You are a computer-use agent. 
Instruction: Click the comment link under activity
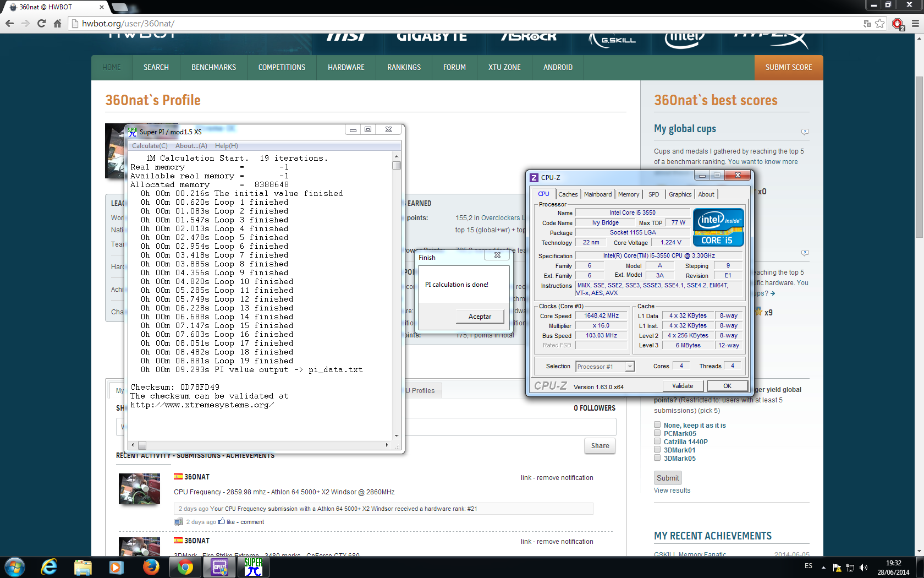pyautogui.click(x=252, y=522)
